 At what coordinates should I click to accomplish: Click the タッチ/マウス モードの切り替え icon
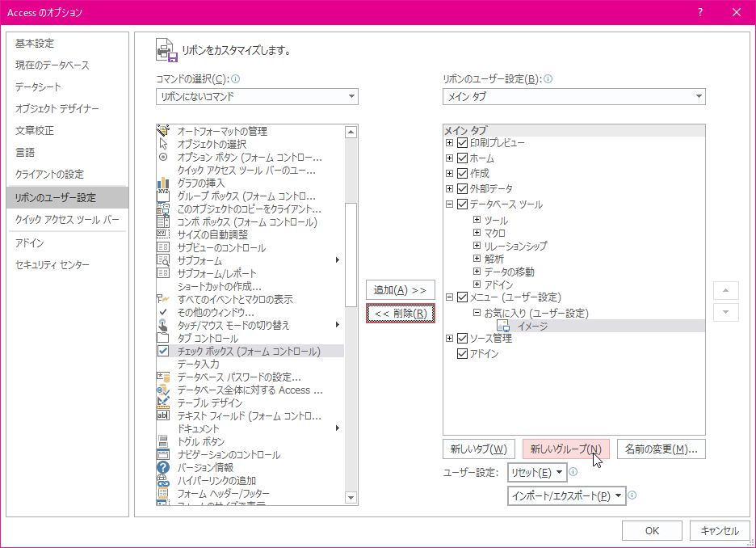[163, 325]
